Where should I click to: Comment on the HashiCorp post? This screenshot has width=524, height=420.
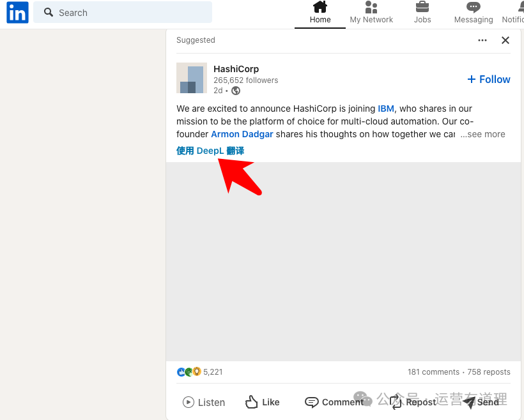coord(334,402)
